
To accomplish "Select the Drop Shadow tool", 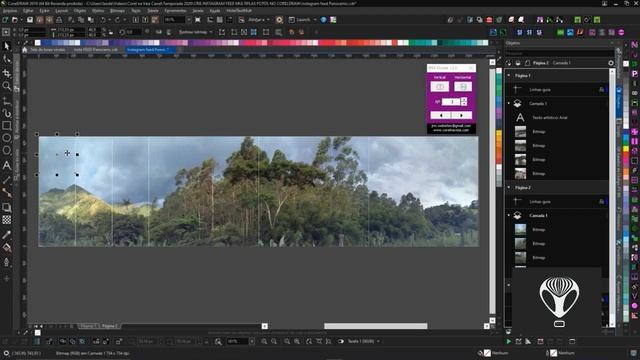I will pyautogui.click(x=7, y=207).
